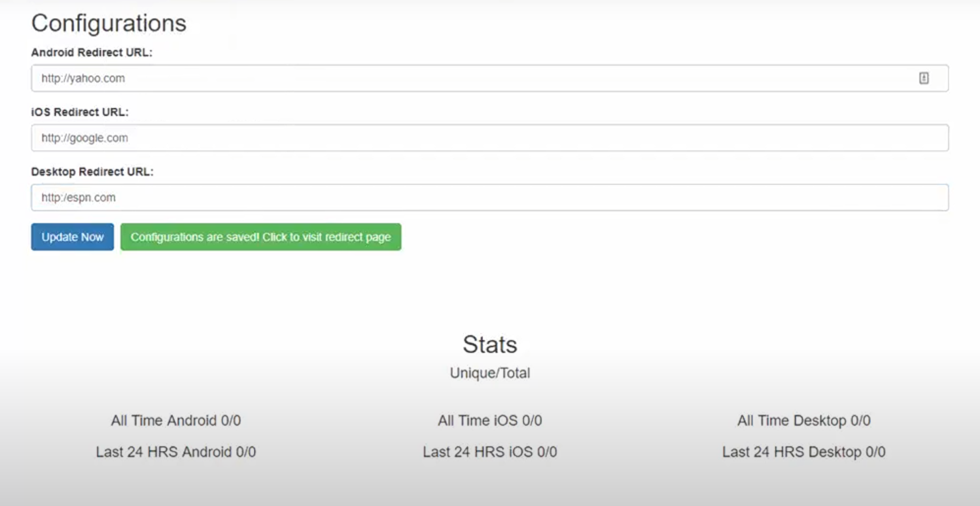Select the Last 24 HRS iOS stat
980x506 pixels.
pyautogui.click(x=489, y=452)
